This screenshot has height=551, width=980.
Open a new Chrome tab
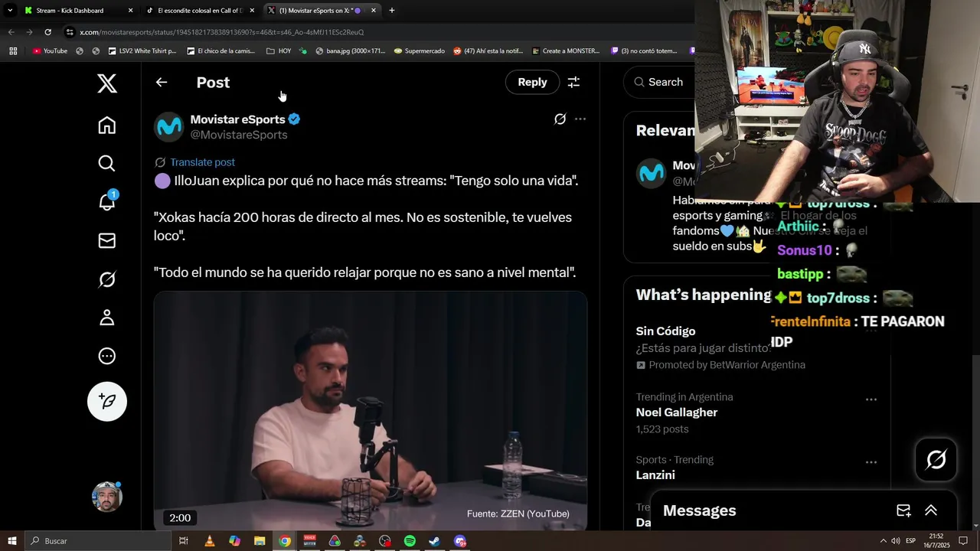click(392, 11)
